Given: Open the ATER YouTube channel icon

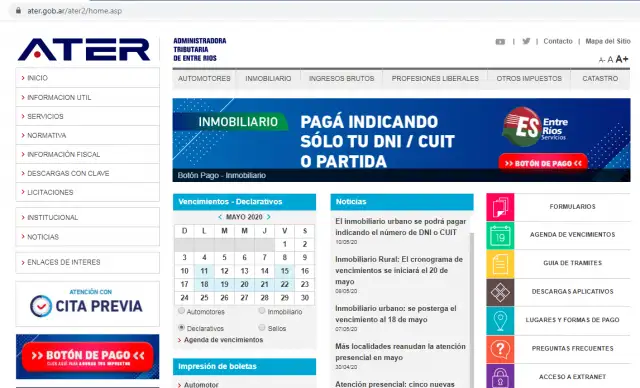Looking at the screenshot, I should 500,42.
